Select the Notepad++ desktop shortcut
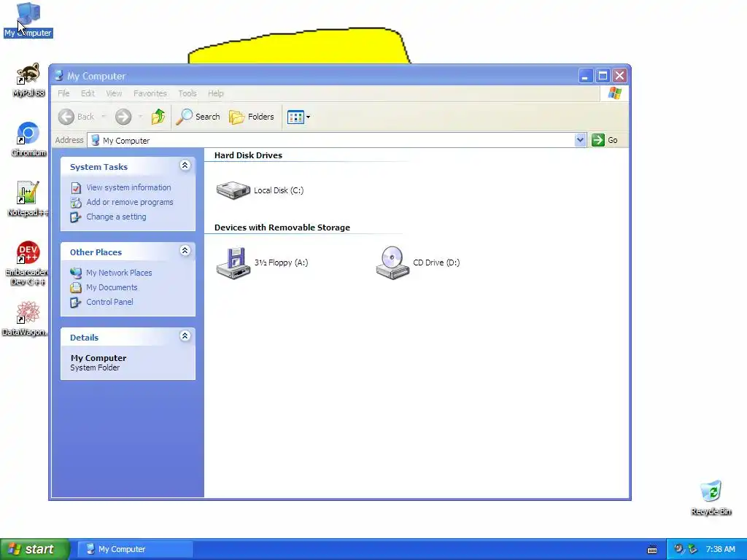The height and width of the screenshot is (560, 747). (x=28, y=199)
